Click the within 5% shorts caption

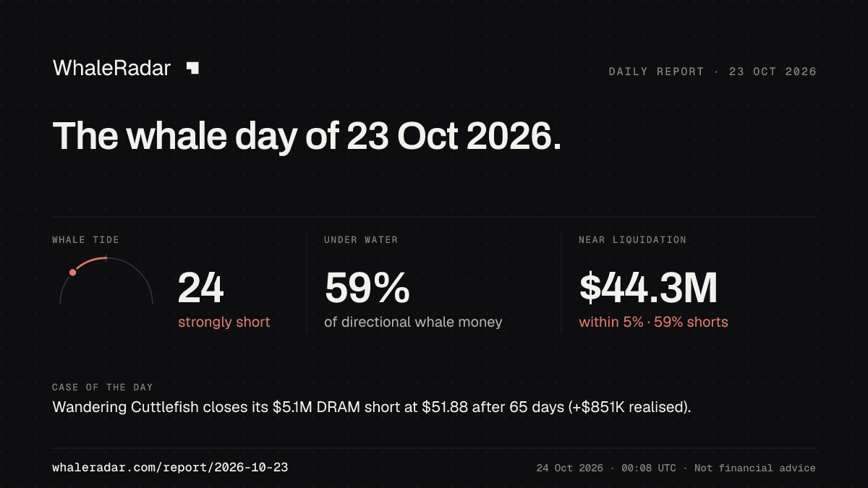coord(653,322)
